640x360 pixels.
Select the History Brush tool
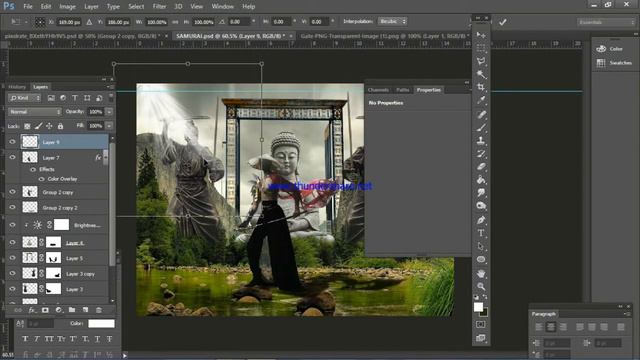tap(481, 154)
